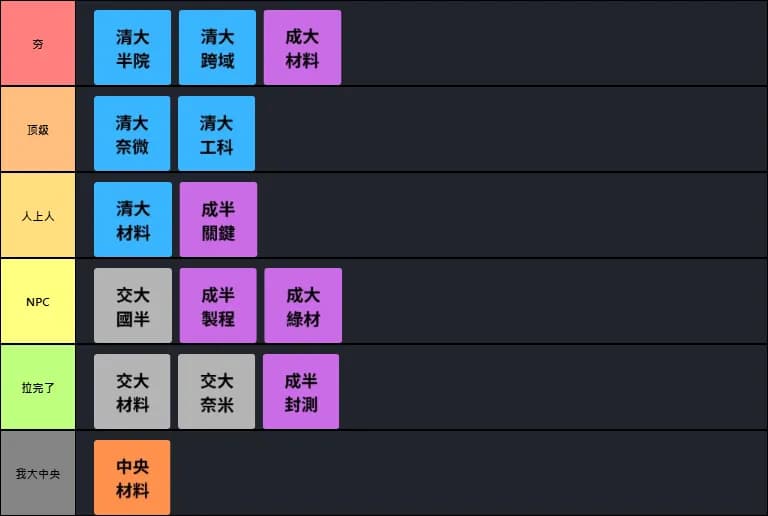This screenshot has width=768, height=516.
Task: Select the 清大跨域 tile
Action: [217, 48]
